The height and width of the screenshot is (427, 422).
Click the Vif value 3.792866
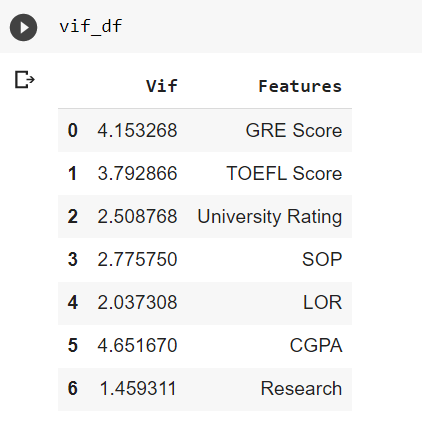[x=137, y=173]
